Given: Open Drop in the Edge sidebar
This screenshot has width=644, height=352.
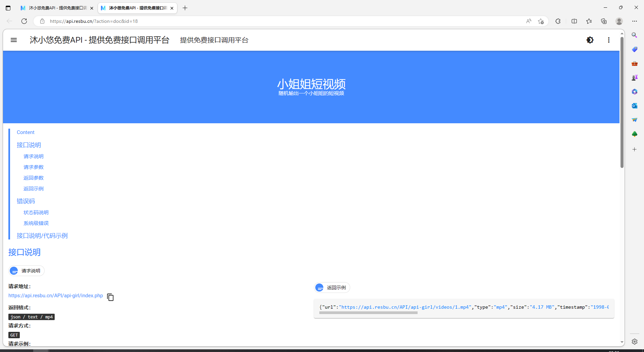Looking at the screenshot, I should pos(634,120).
